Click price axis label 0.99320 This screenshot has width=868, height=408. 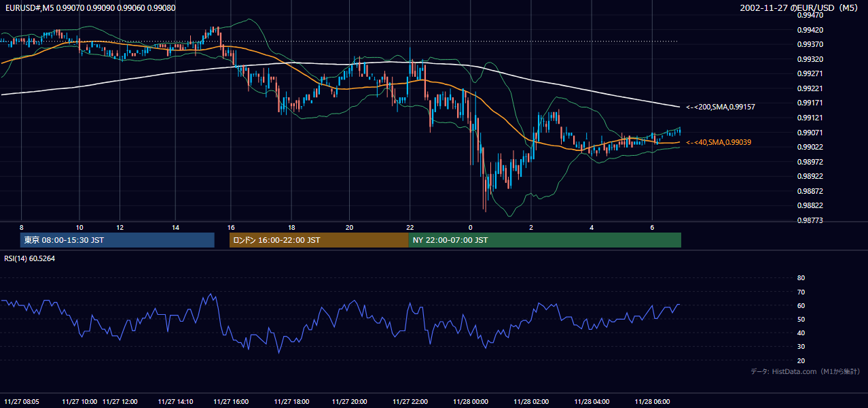pos(810,59)
